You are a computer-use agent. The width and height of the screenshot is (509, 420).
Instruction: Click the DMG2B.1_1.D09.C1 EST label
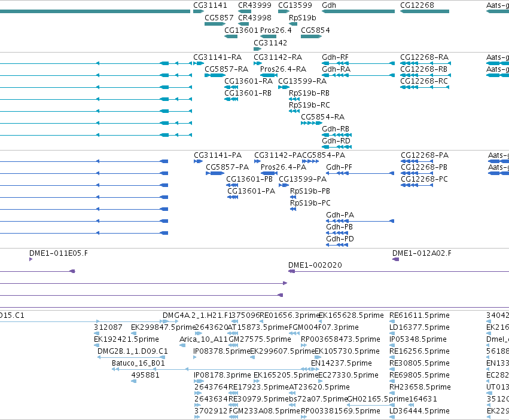click(133, 351)
